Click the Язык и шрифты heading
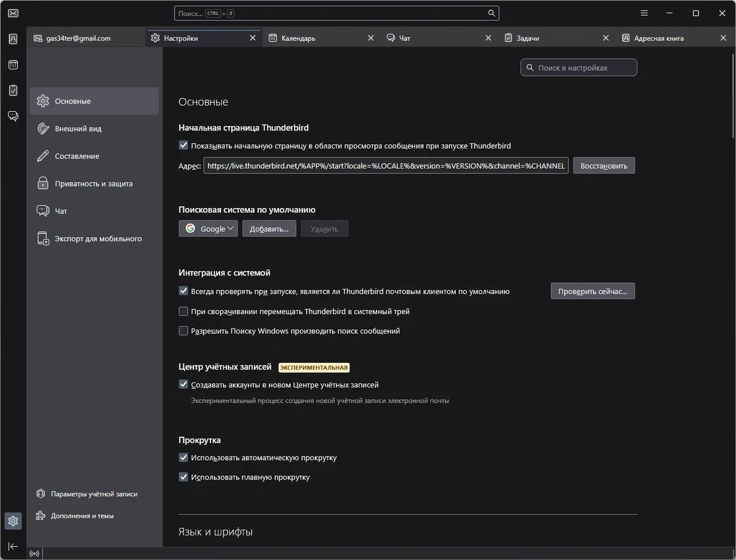Screen dimensions: 736x560 [x=215, y=532]
